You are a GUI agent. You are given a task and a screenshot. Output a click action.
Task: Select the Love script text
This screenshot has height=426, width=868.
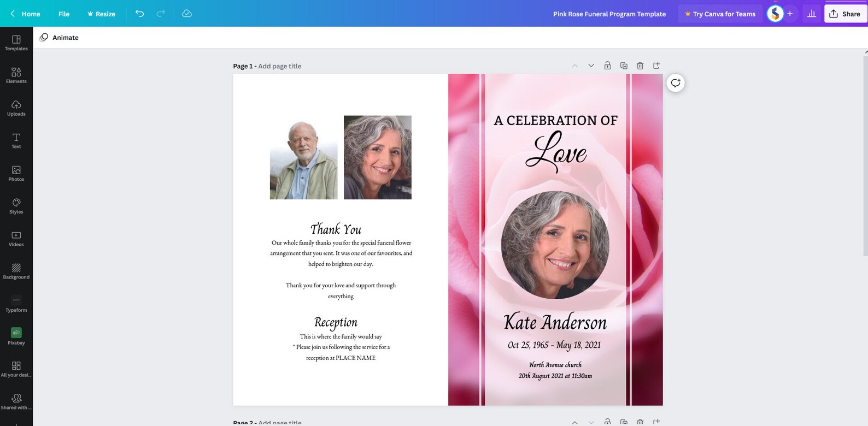556,152
